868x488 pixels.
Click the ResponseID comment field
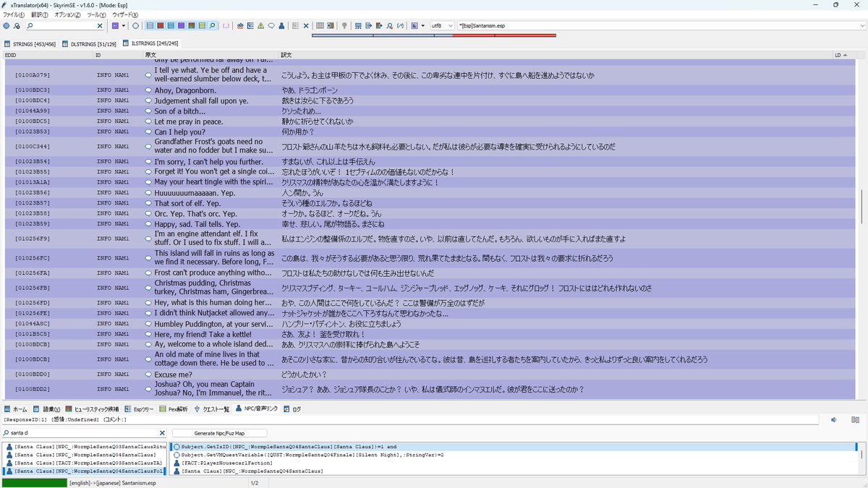tap(410, 420)
